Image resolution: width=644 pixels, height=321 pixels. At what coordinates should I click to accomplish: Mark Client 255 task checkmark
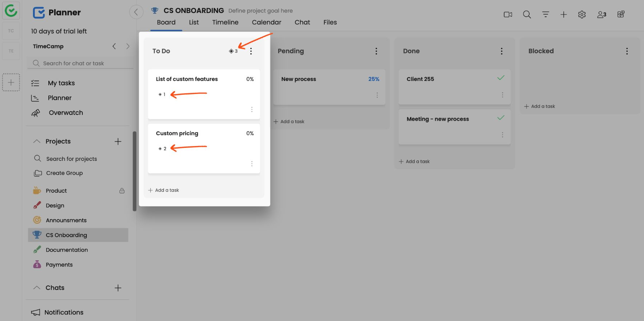tap(501, 78)
